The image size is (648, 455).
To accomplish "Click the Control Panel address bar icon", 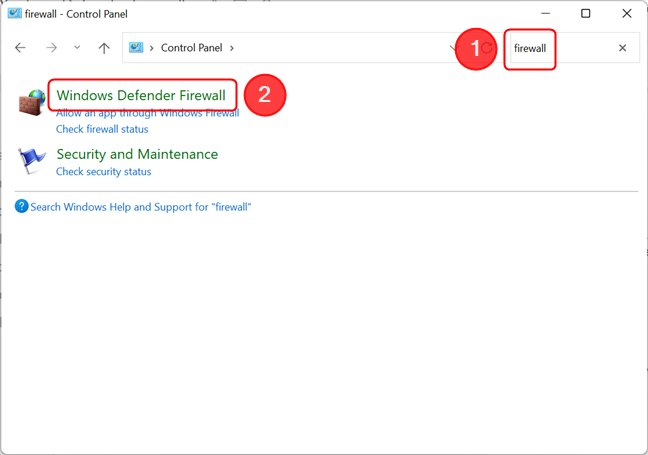I will coord(136,48).
